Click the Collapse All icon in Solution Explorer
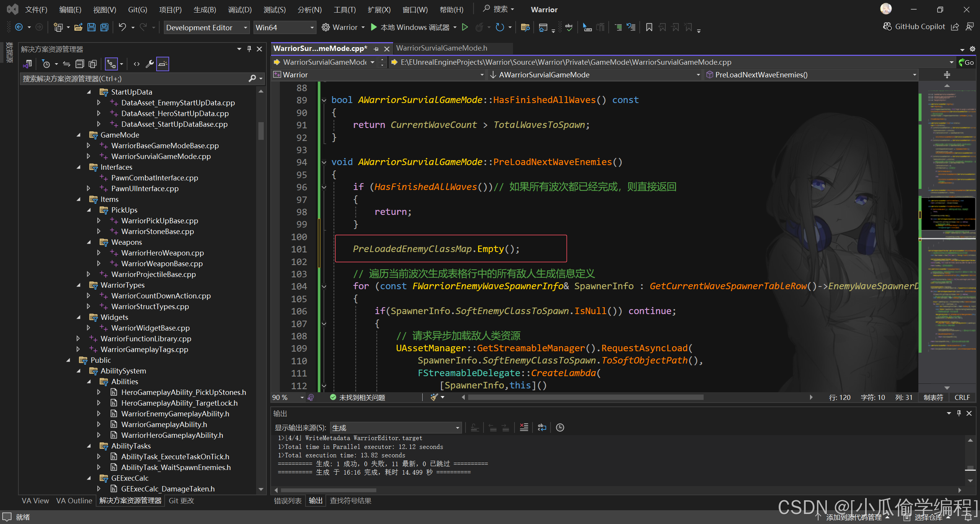The height and width of the screenshot is (524, 980). [80, 64]
